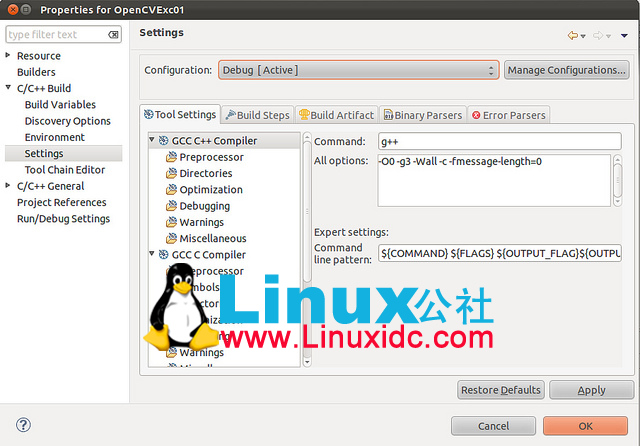Click the Binary Parsers tab icon
640x446 pixels.
(388, 115)
